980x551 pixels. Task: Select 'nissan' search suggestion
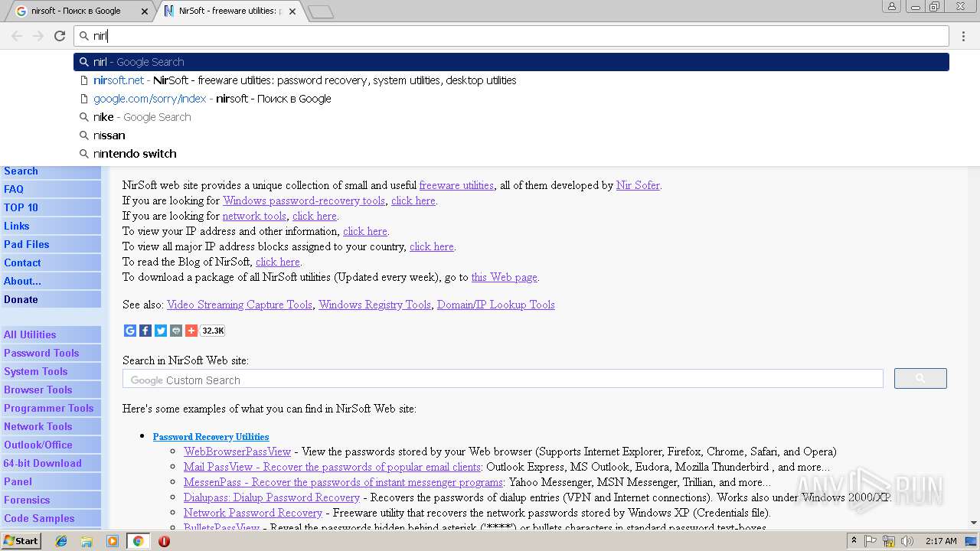(x=511, y=135)
